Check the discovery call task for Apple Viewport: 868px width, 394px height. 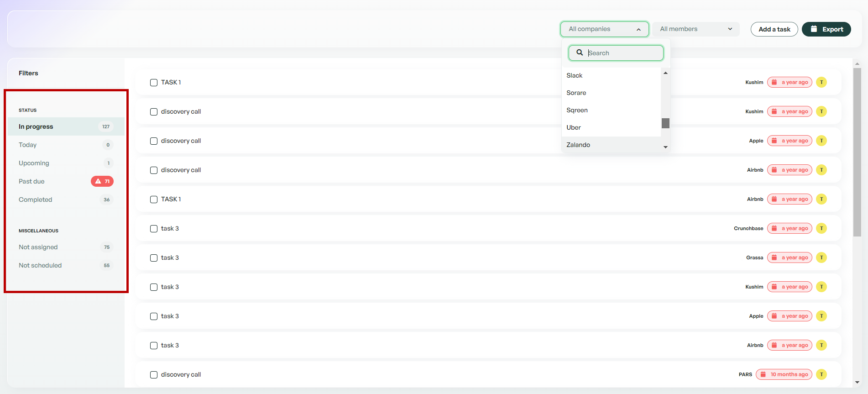point(154,141)
